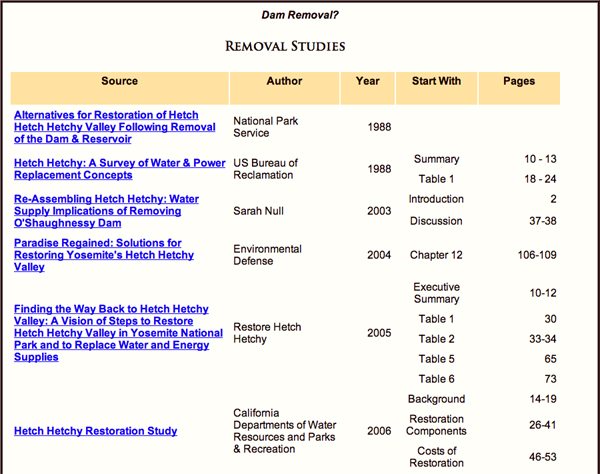
Task: Click pages value 2 for Introduction
Action: coord(553,199)
